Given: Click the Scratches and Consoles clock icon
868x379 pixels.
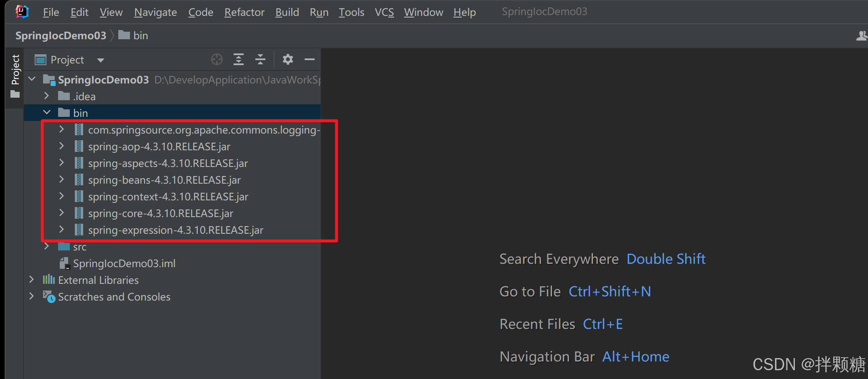Looking at the screenshot, I should coord(49,296).
